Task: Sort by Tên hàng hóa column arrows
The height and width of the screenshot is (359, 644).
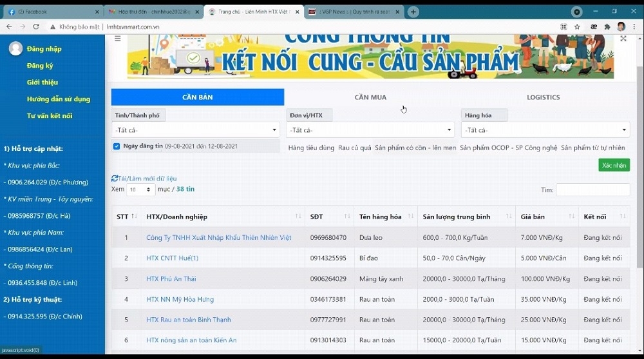Action: coord(411,217)
